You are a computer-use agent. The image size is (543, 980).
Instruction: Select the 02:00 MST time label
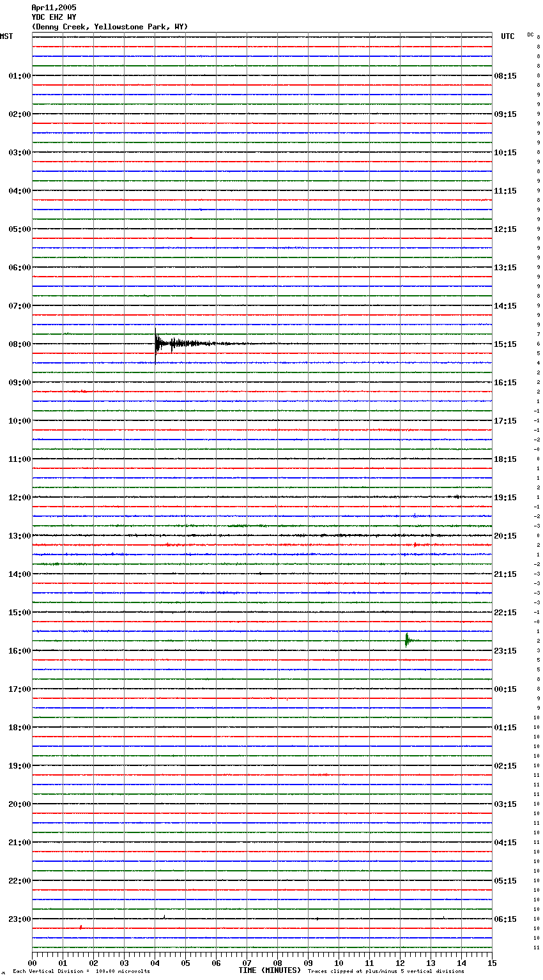pyautogui.click(x=19, y=114)
